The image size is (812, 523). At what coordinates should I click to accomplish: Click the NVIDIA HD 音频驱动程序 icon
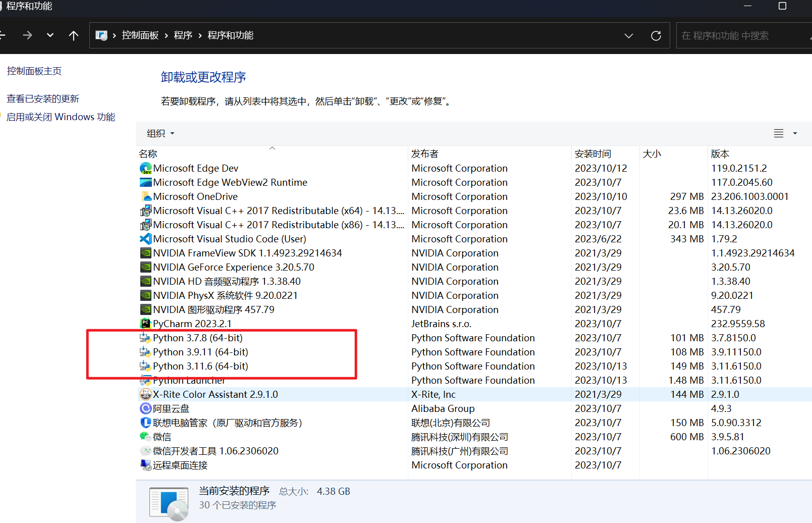pyautogui.click(x=146, y=281)
